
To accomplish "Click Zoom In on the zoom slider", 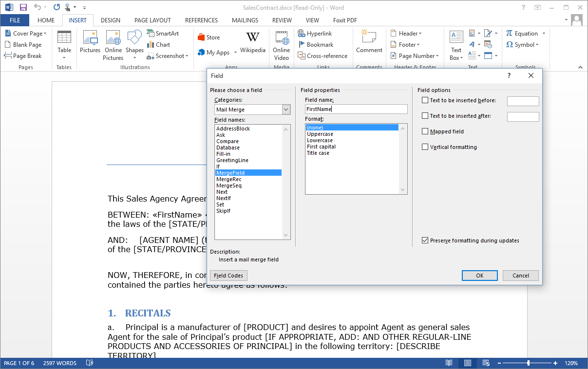I will click(555, 363).
